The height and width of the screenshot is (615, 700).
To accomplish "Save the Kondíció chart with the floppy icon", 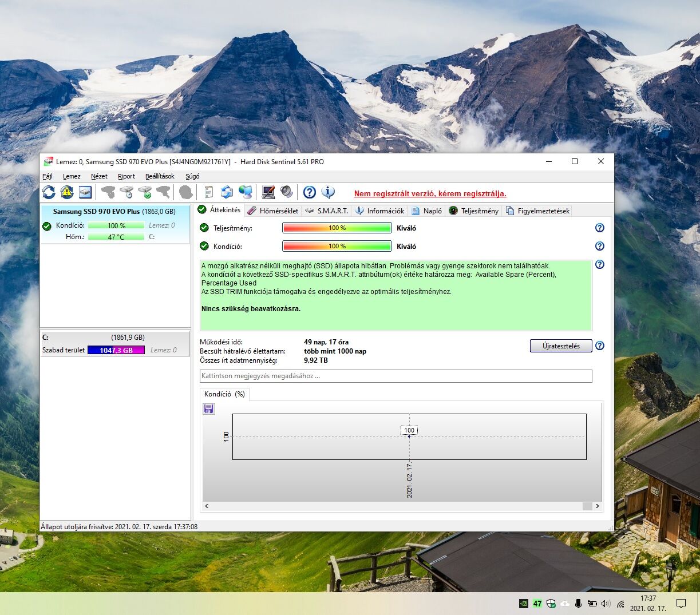I will tap(209, 408).
